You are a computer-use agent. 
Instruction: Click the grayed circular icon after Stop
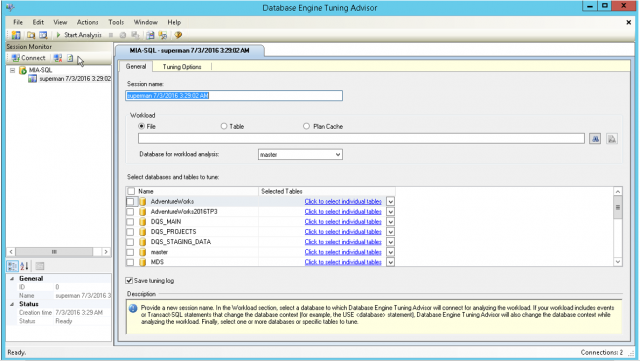coord(122,35)
